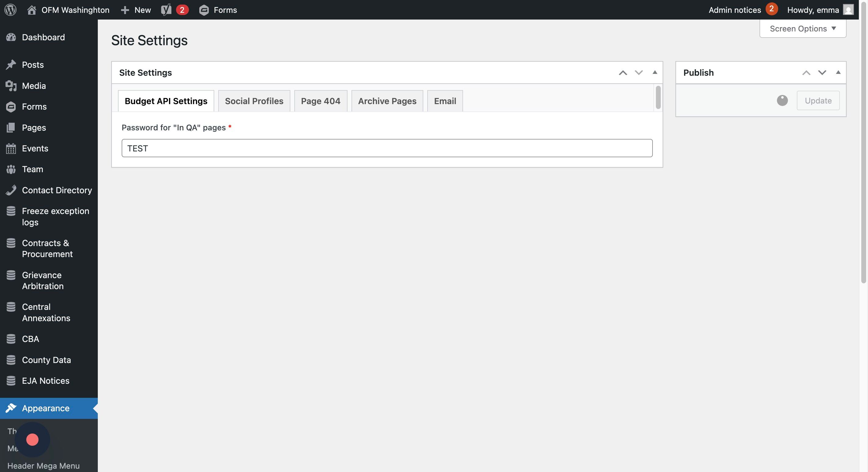
Task: Open the Yoast SEO notifications icon
Action: (166, 10)
